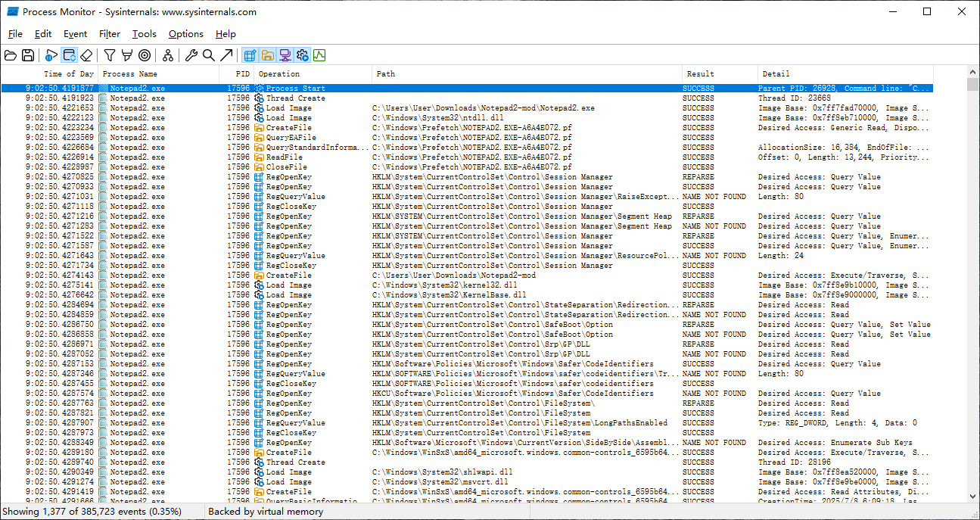The image size is (980, 520).
Task: Show the Process Tree icon
Action: (168, 55)
